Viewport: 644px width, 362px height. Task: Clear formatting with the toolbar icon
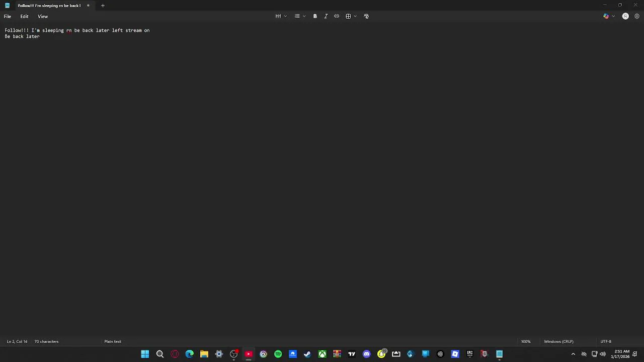pyautogui.click(x=366, y=16)
